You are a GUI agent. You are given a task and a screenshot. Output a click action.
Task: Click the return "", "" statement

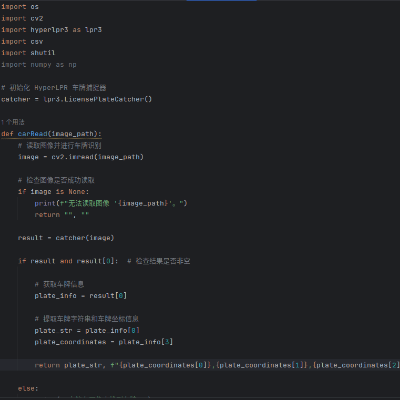point(62,215)
